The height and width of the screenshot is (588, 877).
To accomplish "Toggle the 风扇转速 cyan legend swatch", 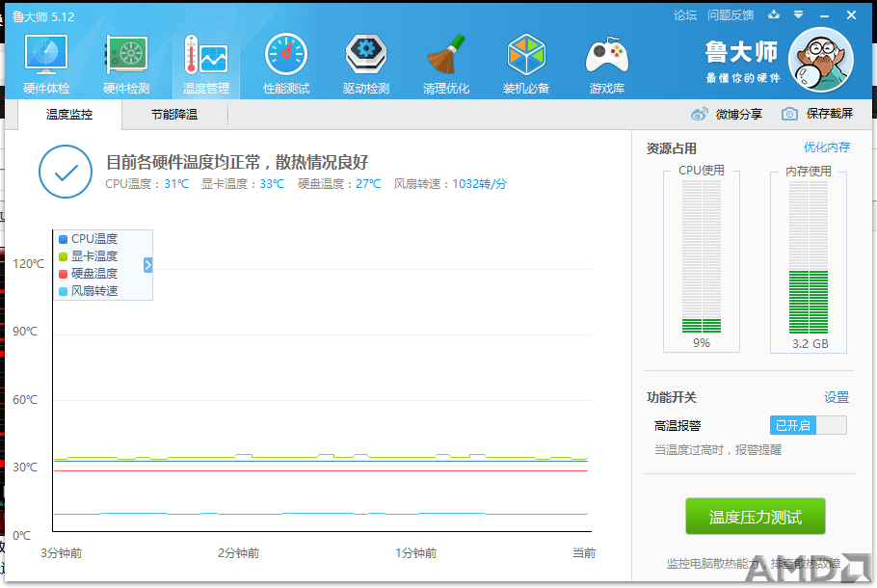I will click(x=64, y=291).
